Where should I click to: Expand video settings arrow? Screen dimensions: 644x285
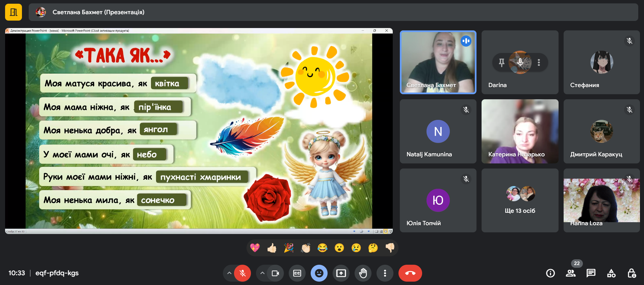click(262, 273)
